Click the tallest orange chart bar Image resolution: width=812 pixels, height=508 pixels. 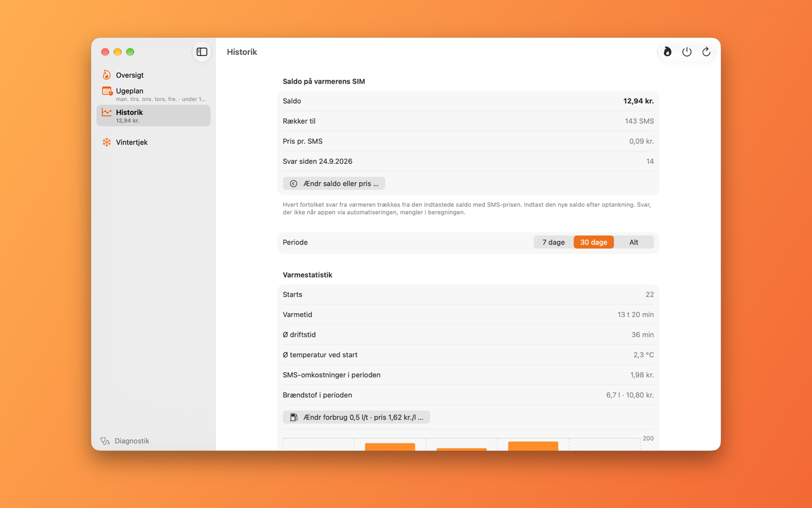pyautogui.click(x=533, y=446)
